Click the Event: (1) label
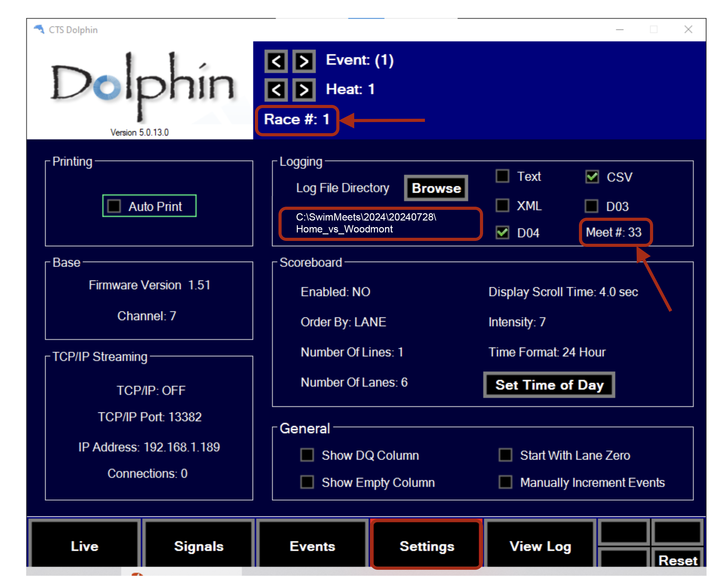721x588 pixels. (x=360, y=60)
